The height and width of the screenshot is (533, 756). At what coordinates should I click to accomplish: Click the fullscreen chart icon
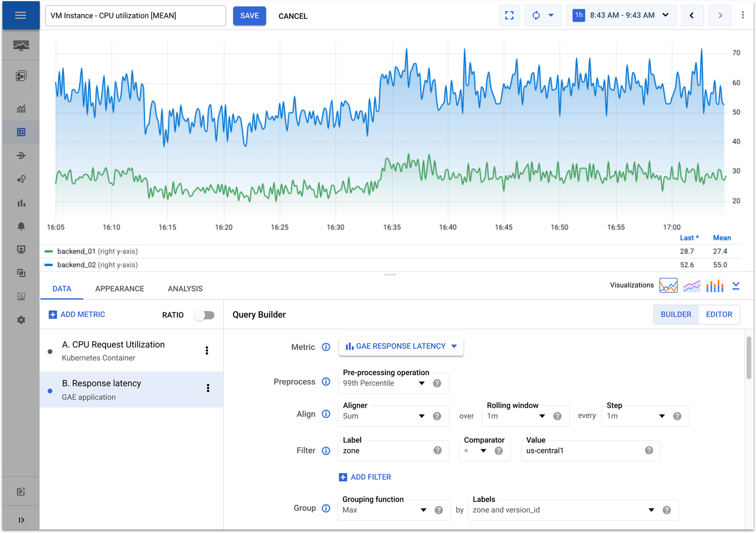click(x=509, y=16)
